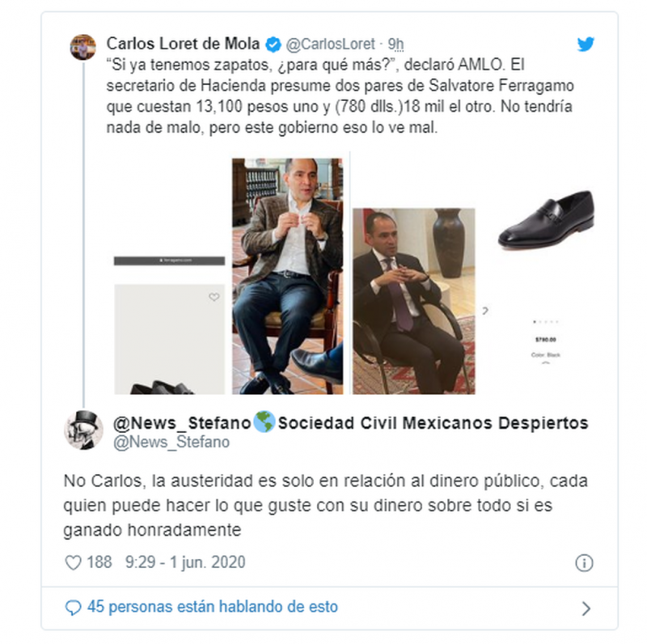Open the tweet info circle icon
This screenshot has width=647, height=644.
click(x=584, y=563)
